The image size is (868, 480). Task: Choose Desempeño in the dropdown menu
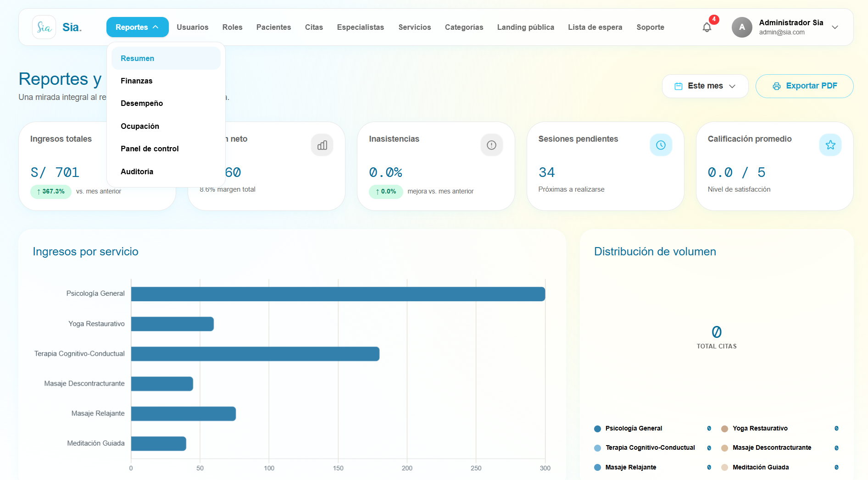click(x=166, y=103)
